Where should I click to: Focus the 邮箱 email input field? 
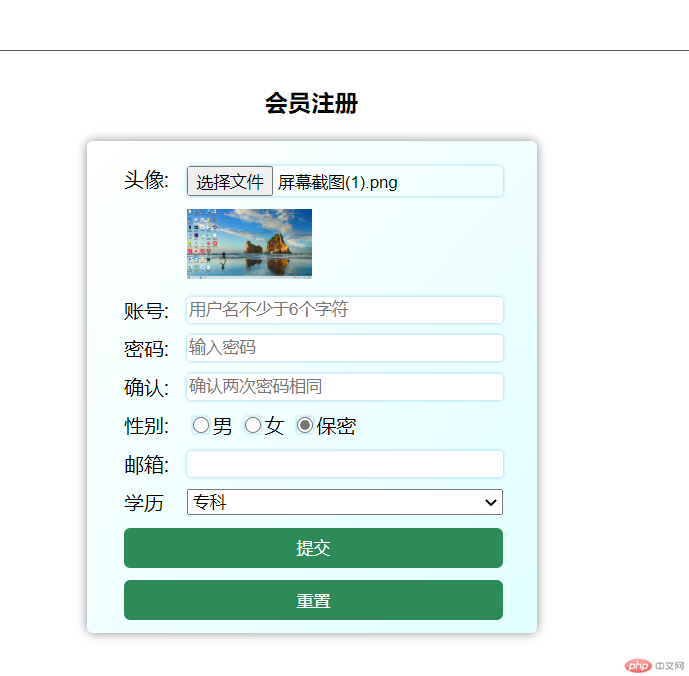tap(344, 464)
